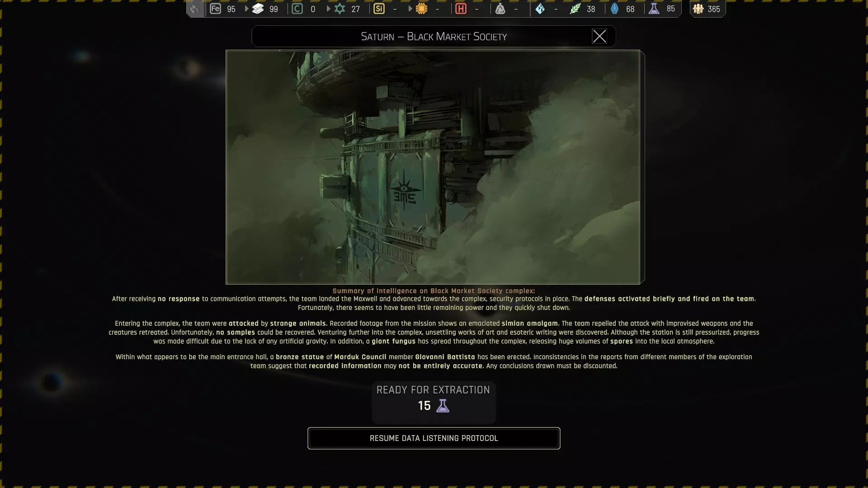Click the Black Market Society station artwork
This screenshot has width=868, height=488.
tap(433, 167)
